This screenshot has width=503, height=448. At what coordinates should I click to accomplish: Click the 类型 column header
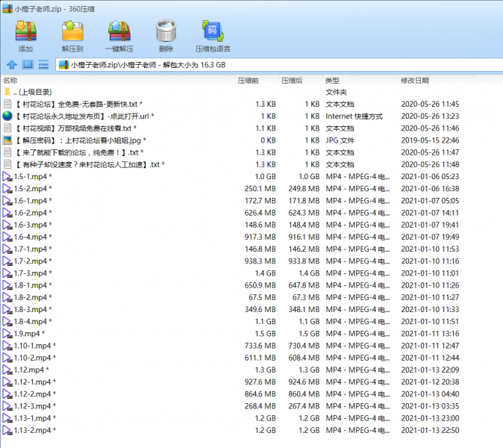pos(333,80)
